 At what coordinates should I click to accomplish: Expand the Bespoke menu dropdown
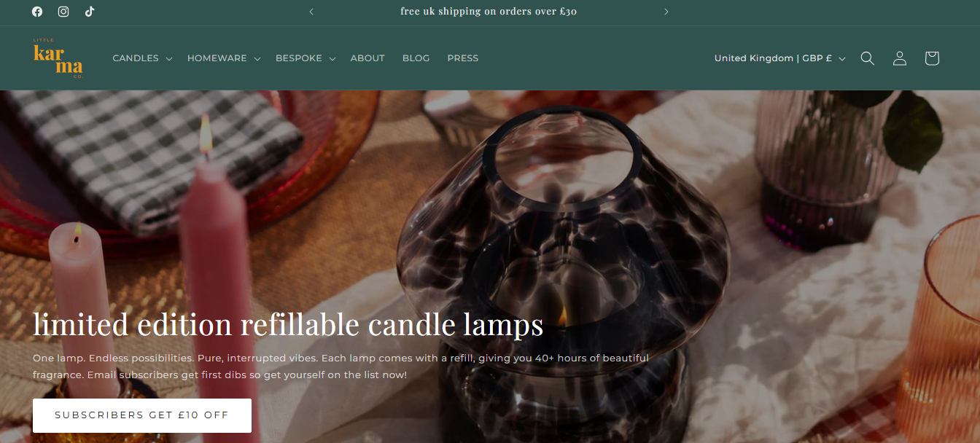(x=306, y=58)
